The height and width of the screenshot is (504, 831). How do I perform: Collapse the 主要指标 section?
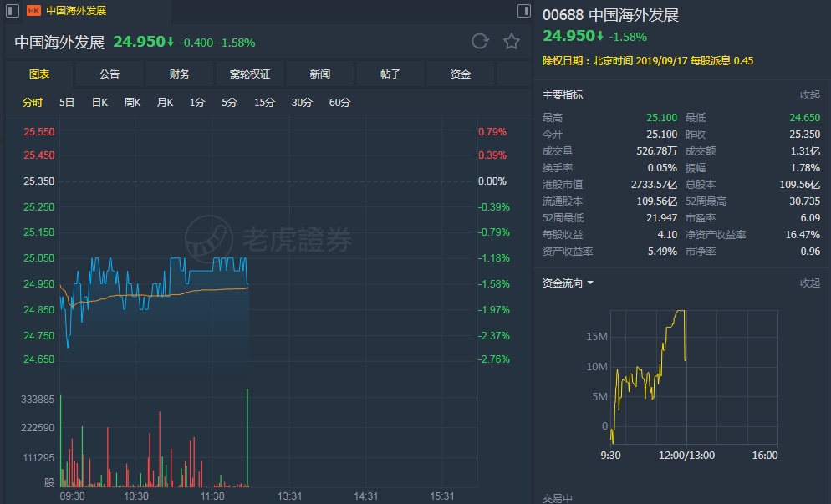pyautogui.click(x=810, y=95)
